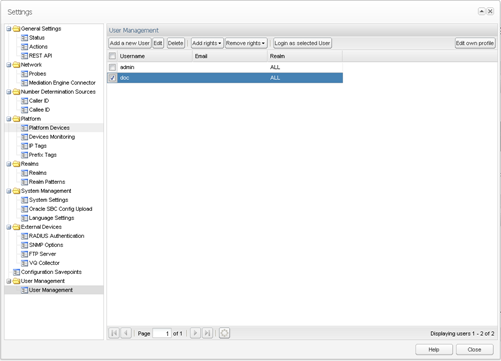The image size is (501, 361).
Task: Open Caller ID settings
Action: (x=39, y=101)
